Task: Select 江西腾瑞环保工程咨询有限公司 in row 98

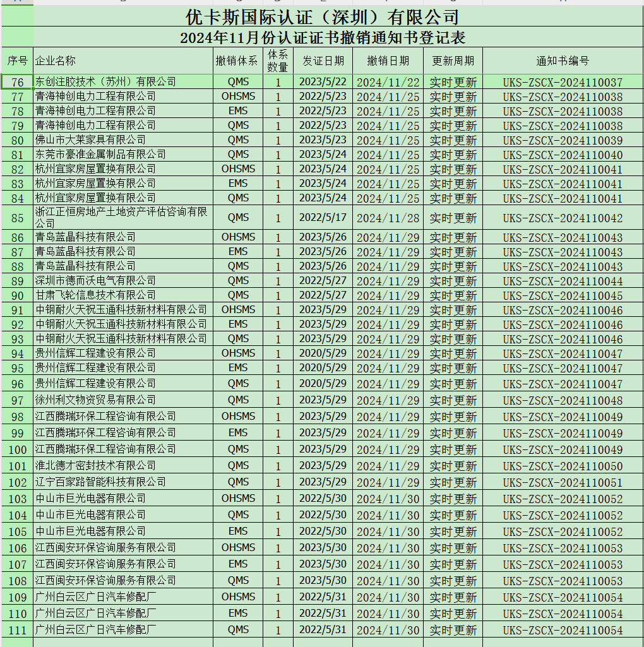Action: (x=123, y=417)
